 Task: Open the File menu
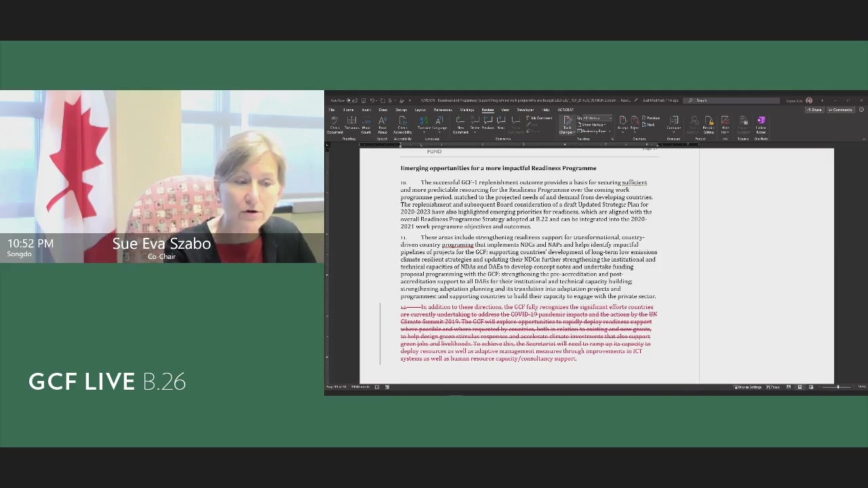point(332,110)
